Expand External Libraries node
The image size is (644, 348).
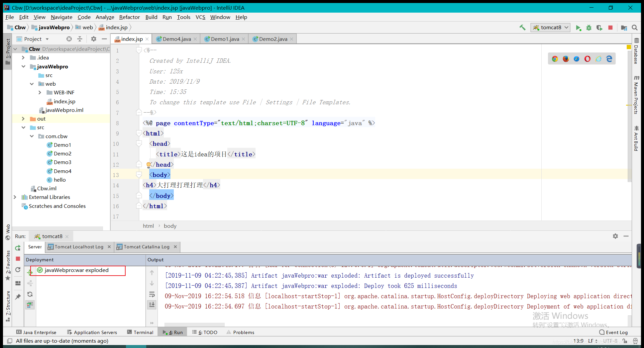point(15,197)
